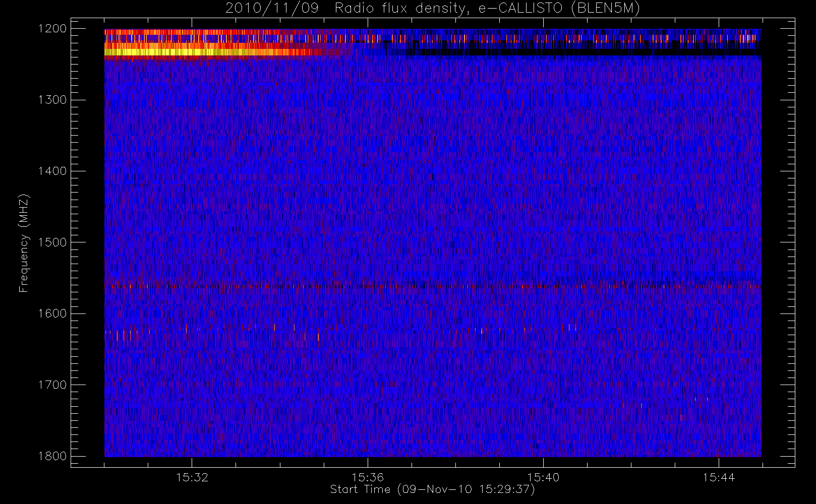Click the 1300 frequency tick label
The height and width of the screenshot is (504, 816).
[x=52, y=100]
